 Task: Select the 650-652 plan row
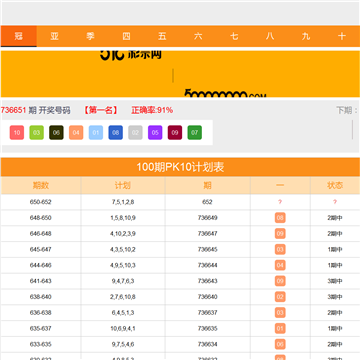[x=180, y=202]
